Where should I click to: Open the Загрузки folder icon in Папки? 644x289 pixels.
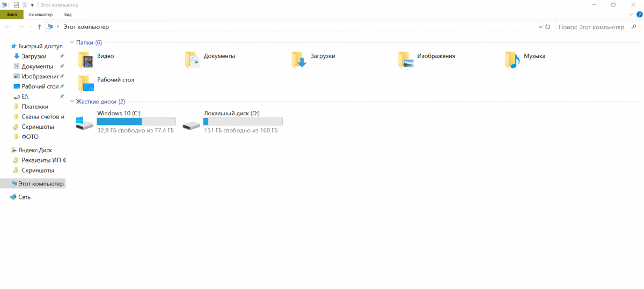click(299, 60)
